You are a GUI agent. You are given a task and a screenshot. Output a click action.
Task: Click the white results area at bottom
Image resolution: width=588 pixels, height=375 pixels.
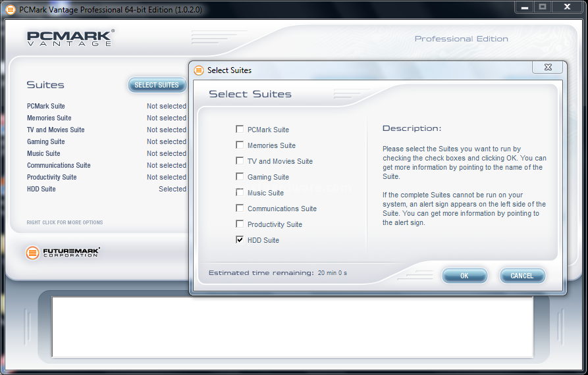292,327
